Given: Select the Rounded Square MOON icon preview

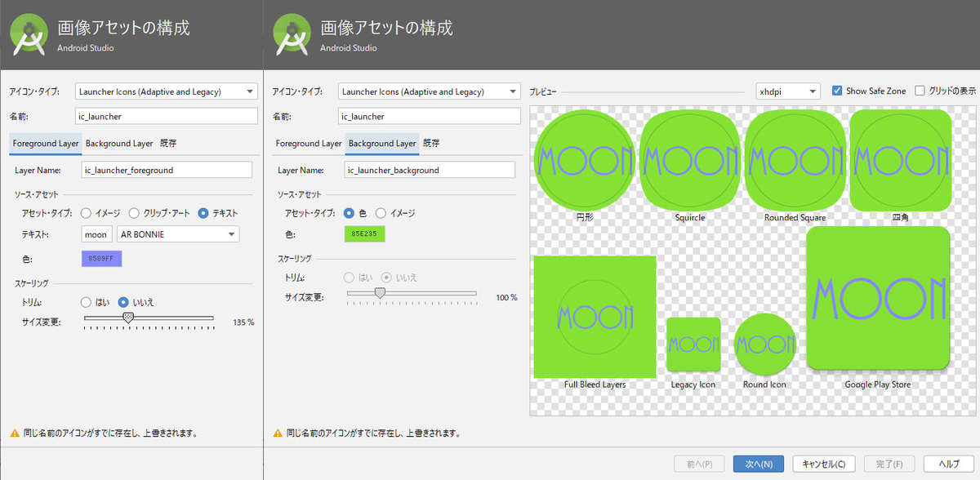Looking at the screenshot, I should point(794,161).
